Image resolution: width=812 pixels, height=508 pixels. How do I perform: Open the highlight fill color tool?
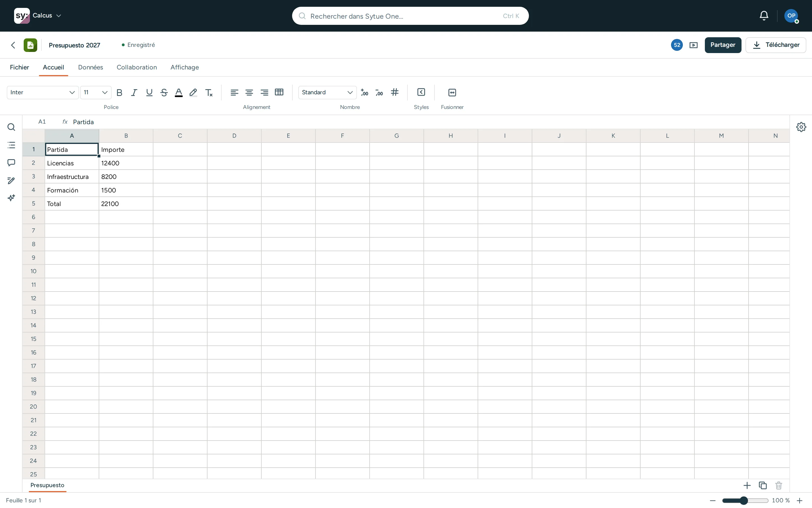click(x=193, y=92)
